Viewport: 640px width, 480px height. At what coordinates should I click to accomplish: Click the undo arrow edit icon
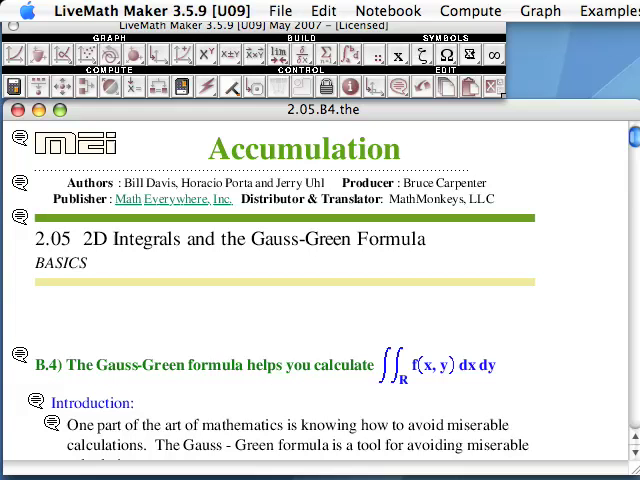click(x=422, y=87)
